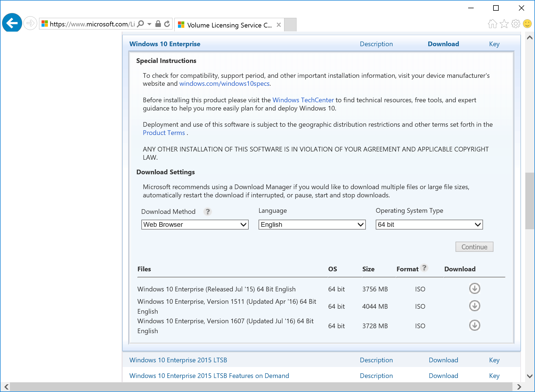
Task: Open Description for Windows 10 Enterprise
Action: pyautogui.click(x=376, y=44)
